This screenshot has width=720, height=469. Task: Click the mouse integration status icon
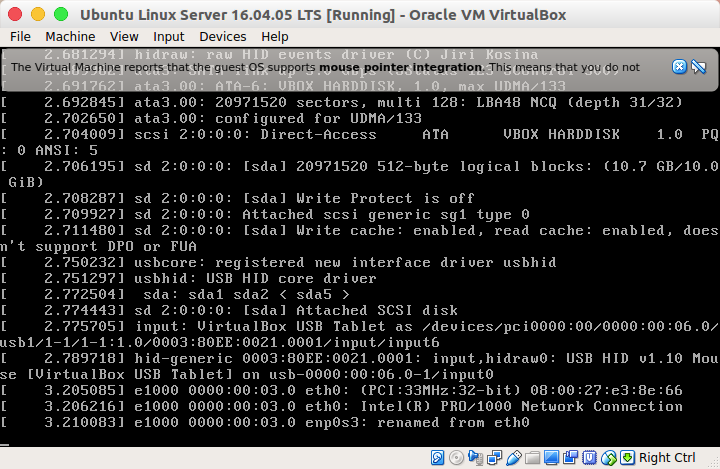[608, 458]
